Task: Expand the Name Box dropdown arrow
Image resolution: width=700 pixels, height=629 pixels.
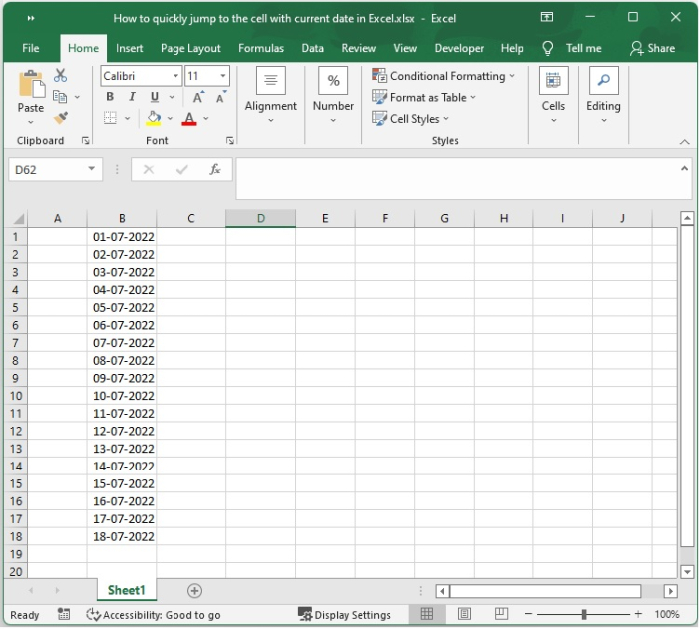Action: click(x=93, y=170)
